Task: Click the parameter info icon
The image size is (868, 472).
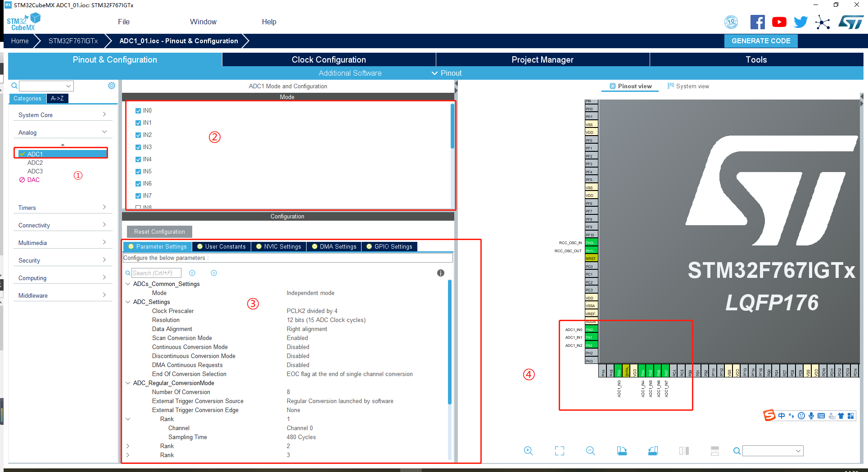Action: [x=441, y=273]
